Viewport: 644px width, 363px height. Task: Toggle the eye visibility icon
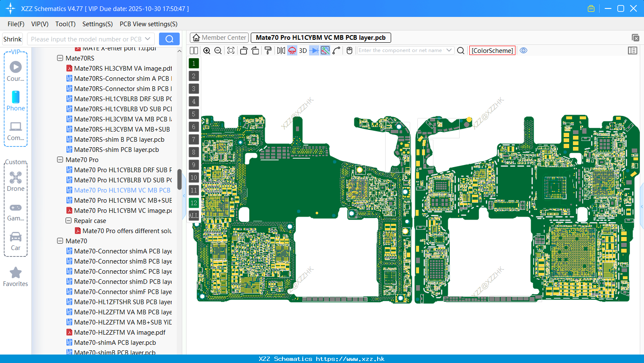(523, 50)
